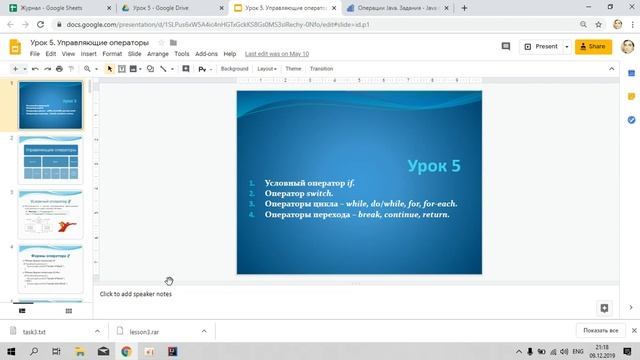
Task: Star the presentation
Action: (x=161, y=42)
